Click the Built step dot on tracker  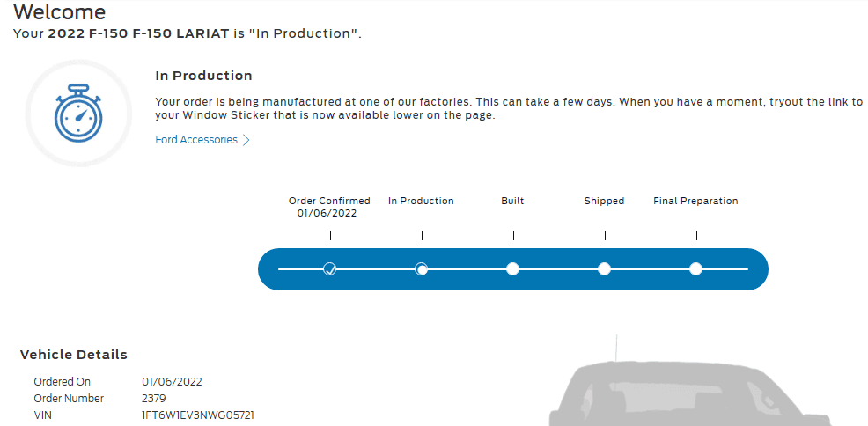click(513, 268)
